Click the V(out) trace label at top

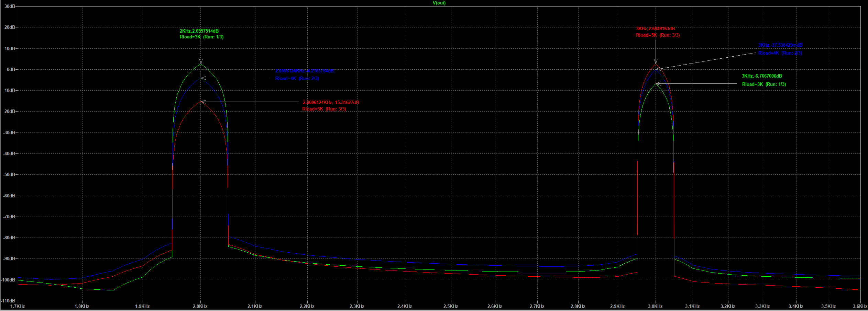tap(439, 3)
